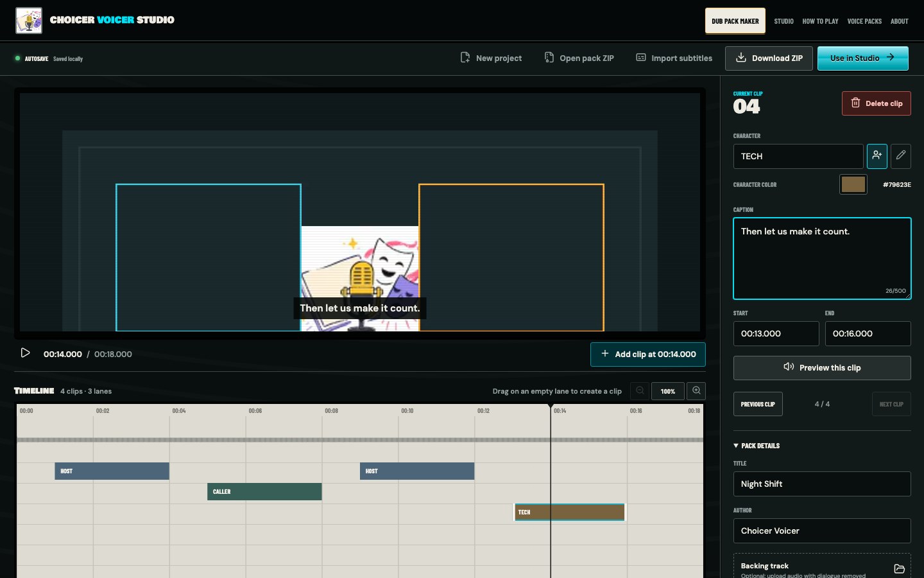This screenshot has width=924, height=578.
Task: Click the playhead marker at 00:14
Action: click(x=551, y=407)
